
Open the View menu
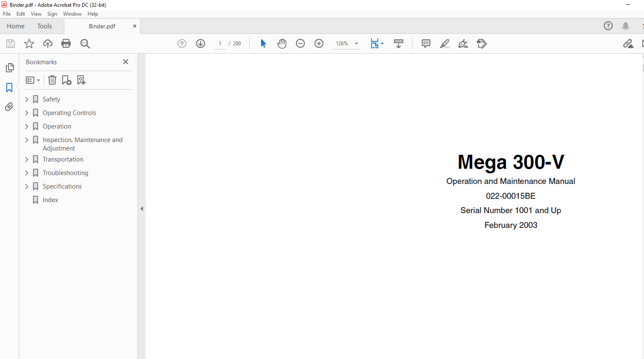(x=36, y=14)
